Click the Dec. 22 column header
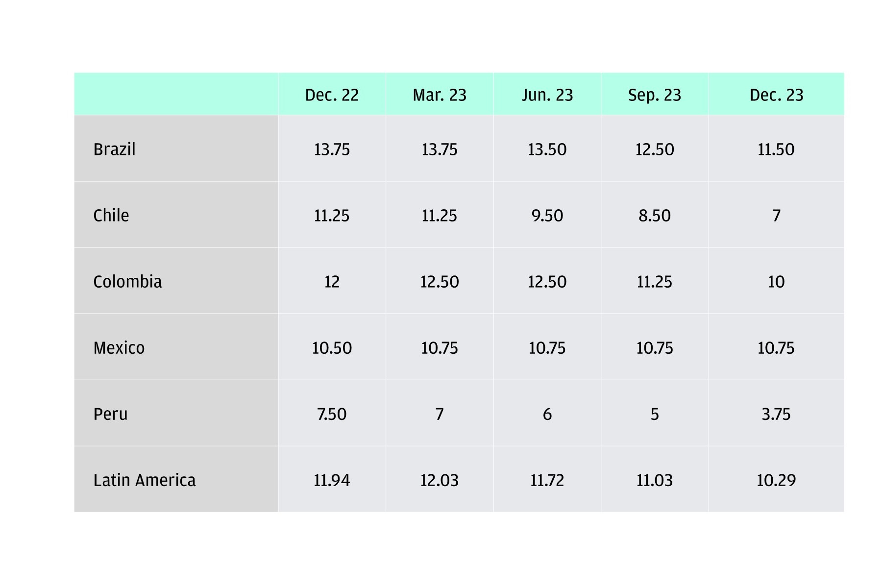Image resolution: width=882 pixels, height=588 pixels. (332, 95)
